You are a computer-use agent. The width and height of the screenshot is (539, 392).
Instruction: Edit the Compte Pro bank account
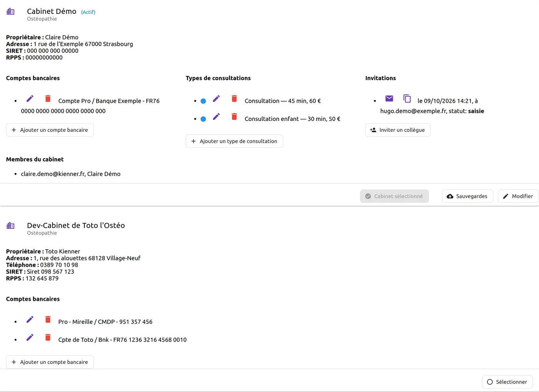[x=30, y=99]
